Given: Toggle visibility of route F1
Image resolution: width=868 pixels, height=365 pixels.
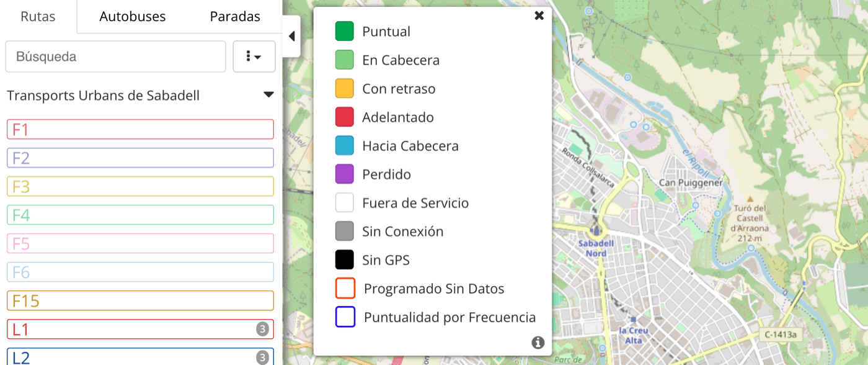Looking at the screenshot, I should (x=140, y=129).
